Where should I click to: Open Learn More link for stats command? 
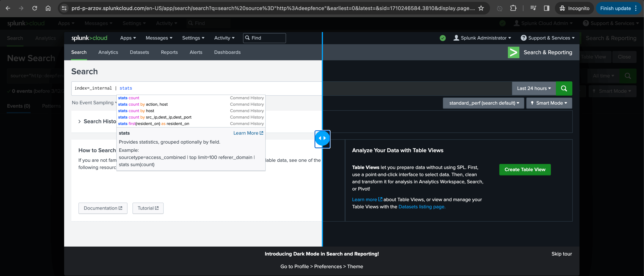[x=248, y=133]
